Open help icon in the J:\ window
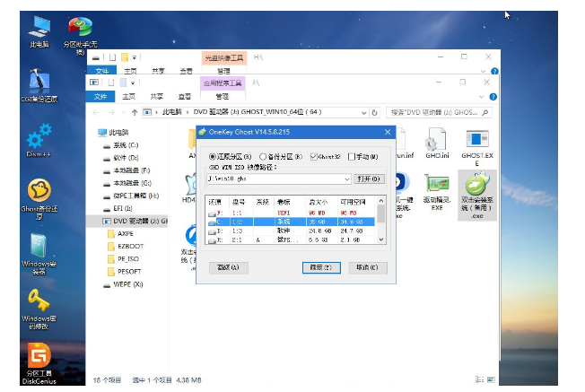The image size is (585, 392). pyautogui.click(x=493, y=97)
